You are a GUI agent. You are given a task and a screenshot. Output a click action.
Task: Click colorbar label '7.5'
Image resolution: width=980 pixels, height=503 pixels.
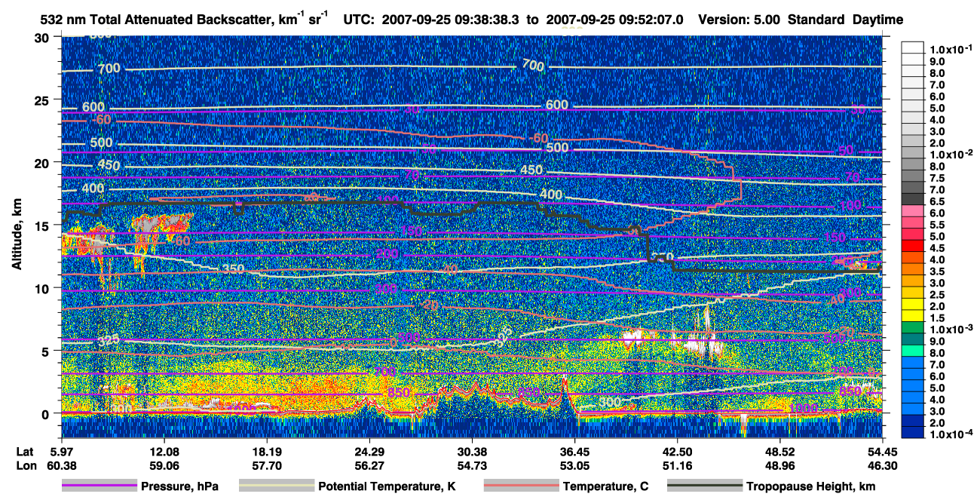pyautogui.click(x=936, y=179)
